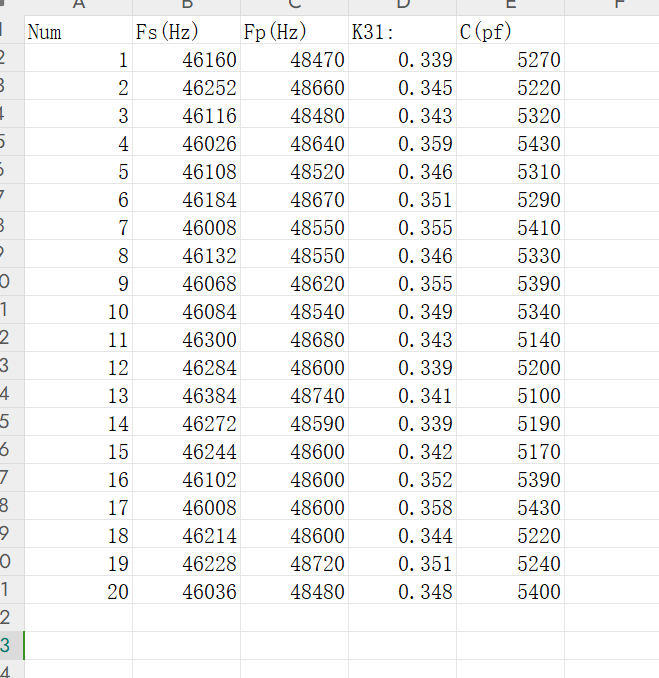
Task: Click cell with Fp value 48470
Action: (294, 60)
